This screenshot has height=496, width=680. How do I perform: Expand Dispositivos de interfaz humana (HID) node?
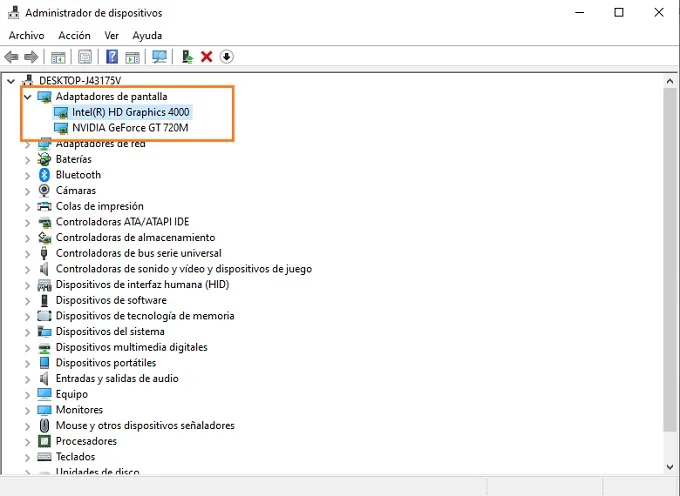click(x=27, y=285)
